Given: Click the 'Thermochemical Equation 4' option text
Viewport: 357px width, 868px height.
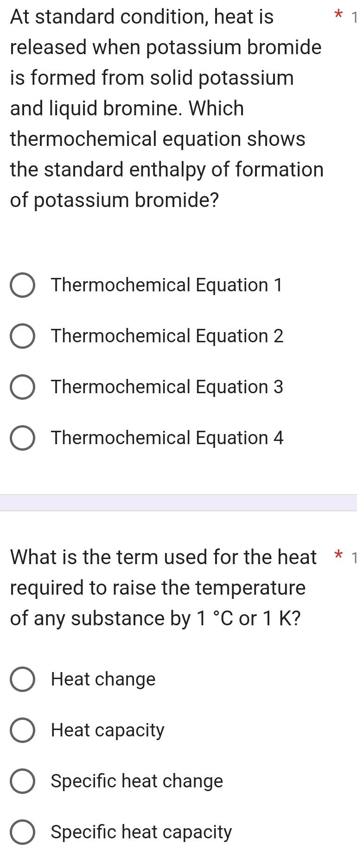Looking at the screenshot, I should point(167,438).
